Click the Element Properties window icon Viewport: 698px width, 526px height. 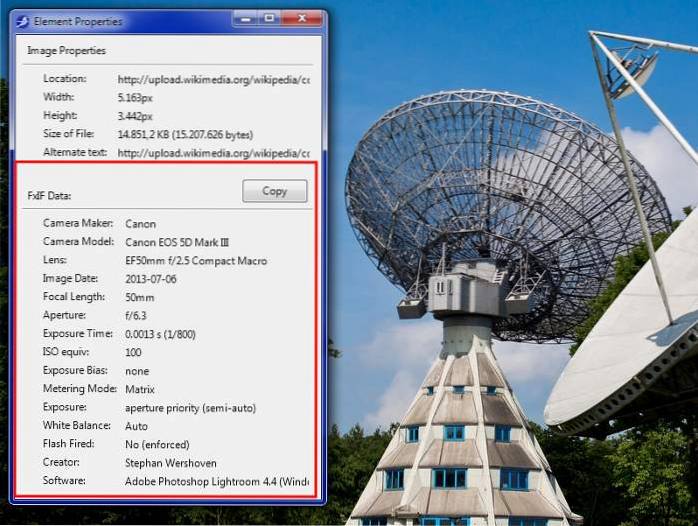point(22,21)
